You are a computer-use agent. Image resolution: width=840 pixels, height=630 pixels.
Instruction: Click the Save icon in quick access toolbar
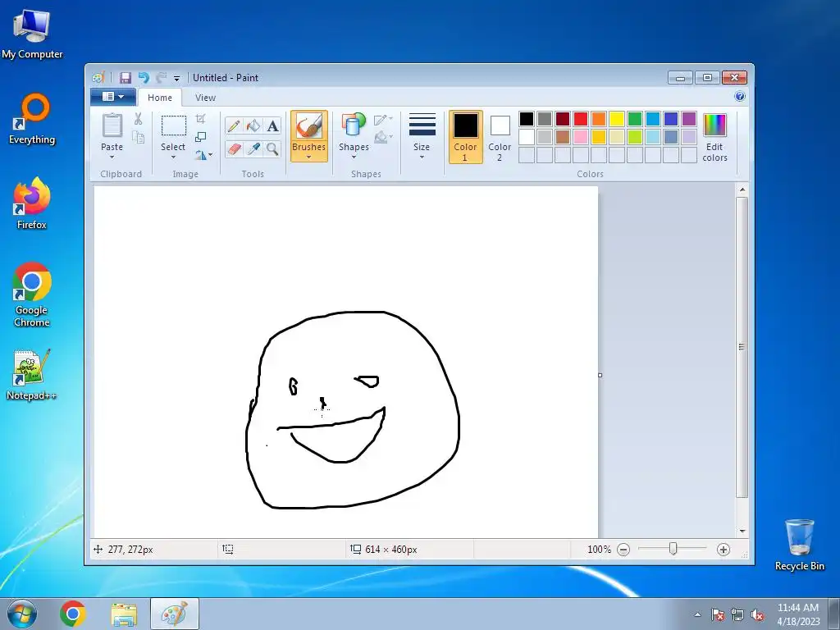[x=125, y=78]
